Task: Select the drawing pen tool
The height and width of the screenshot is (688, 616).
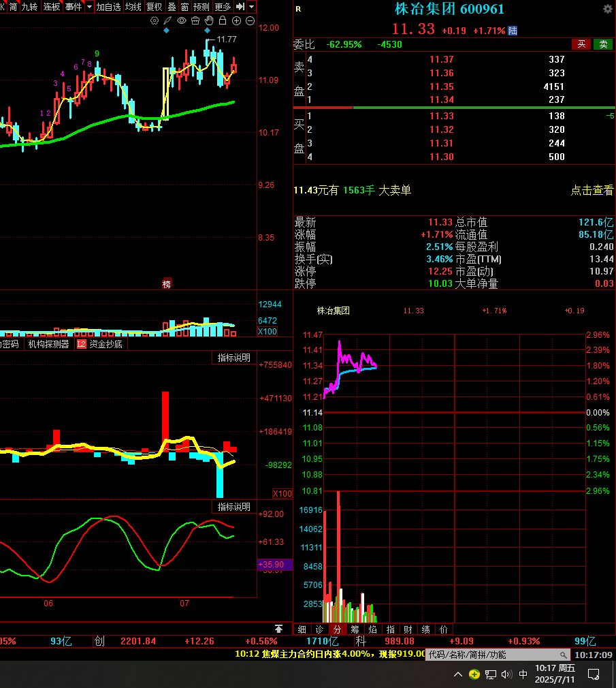Action: [167, 20]
